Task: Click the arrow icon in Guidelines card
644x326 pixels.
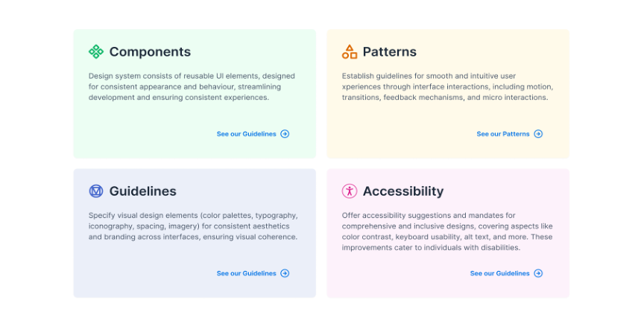Action: (285, 273)
